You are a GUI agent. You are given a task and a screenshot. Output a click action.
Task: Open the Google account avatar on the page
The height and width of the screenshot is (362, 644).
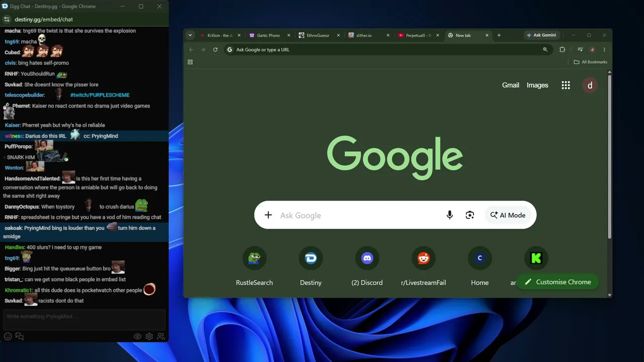pyautogui.click(x=590, y=85)
